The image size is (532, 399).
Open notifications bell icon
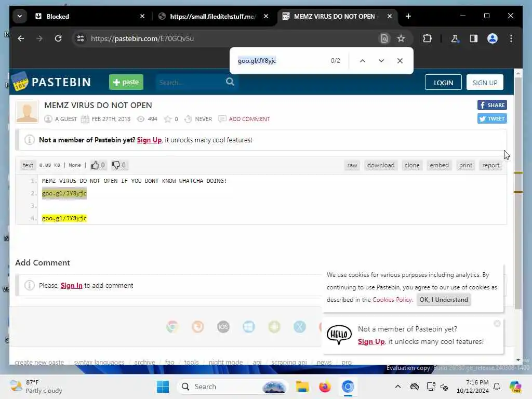pos(497,387)
